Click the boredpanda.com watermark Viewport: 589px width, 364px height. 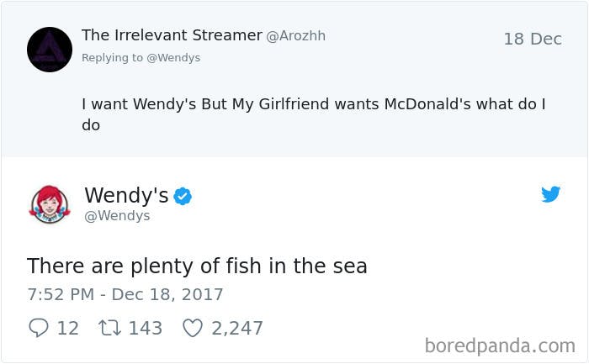500,346
